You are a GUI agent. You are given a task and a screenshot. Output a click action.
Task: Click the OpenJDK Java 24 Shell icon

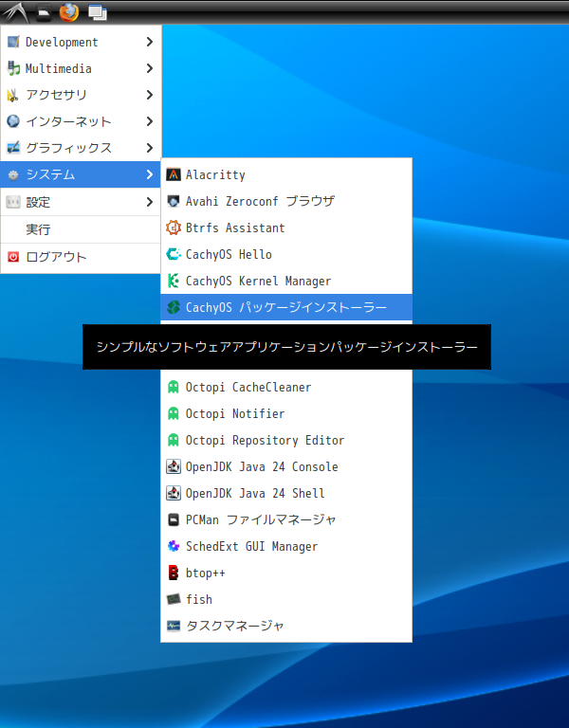(174, 493)
